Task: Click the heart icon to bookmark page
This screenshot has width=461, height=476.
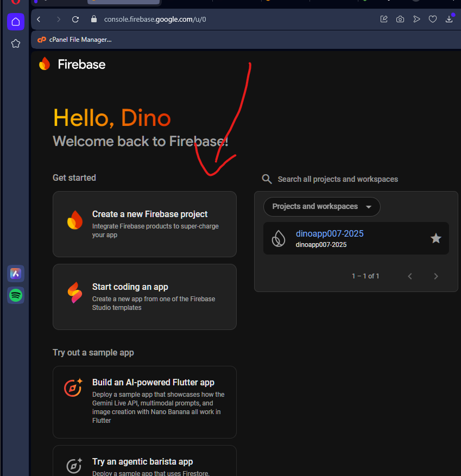Action: pos(433,19)
